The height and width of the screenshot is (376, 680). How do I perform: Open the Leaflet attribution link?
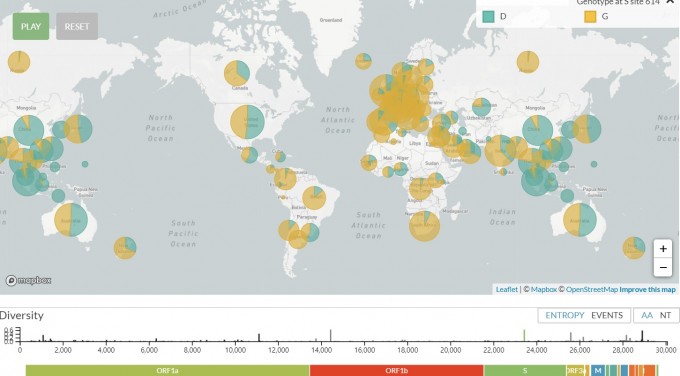507,289
